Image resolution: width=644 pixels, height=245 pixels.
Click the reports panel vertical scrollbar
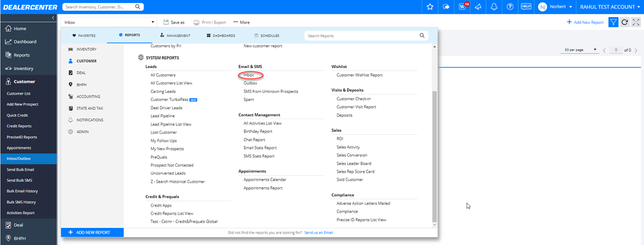click(x=434, y=156)
